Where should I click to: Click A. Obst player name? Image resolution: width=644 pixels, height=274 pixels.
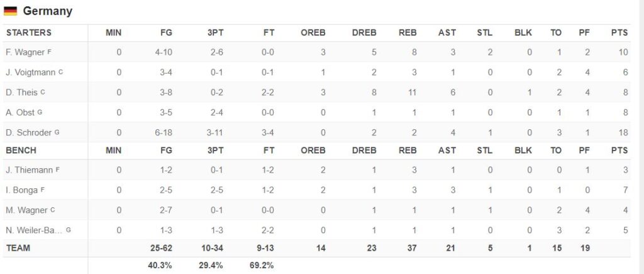(20, 112)
